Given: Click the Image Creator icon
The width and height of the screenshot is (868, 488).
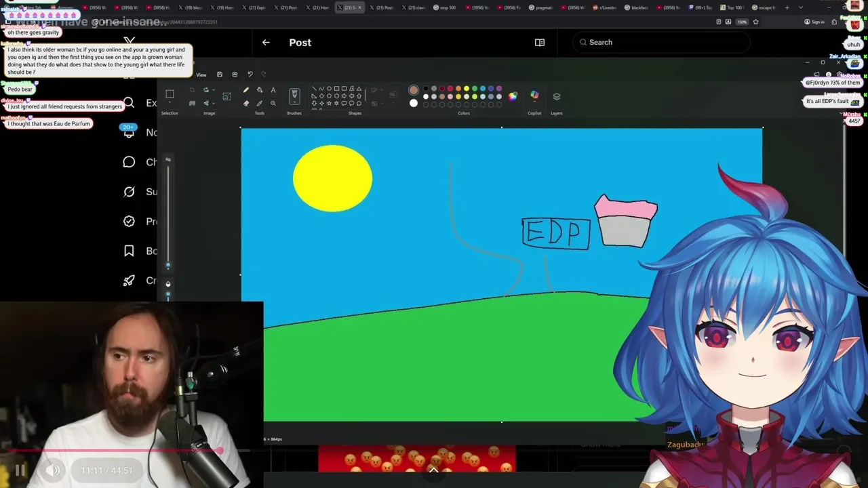Looking at the screenshot, I should point(226,96).
